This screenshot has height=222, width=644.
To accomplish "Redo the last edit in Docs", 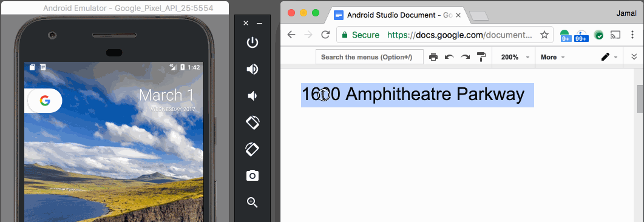I will pos(466,57).
